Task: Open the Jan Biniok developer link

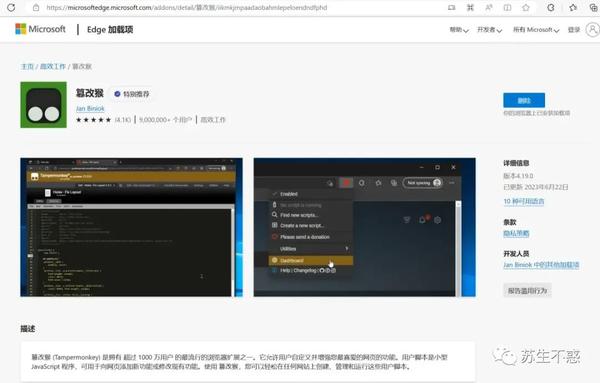Action: click(x=90, y=109)
